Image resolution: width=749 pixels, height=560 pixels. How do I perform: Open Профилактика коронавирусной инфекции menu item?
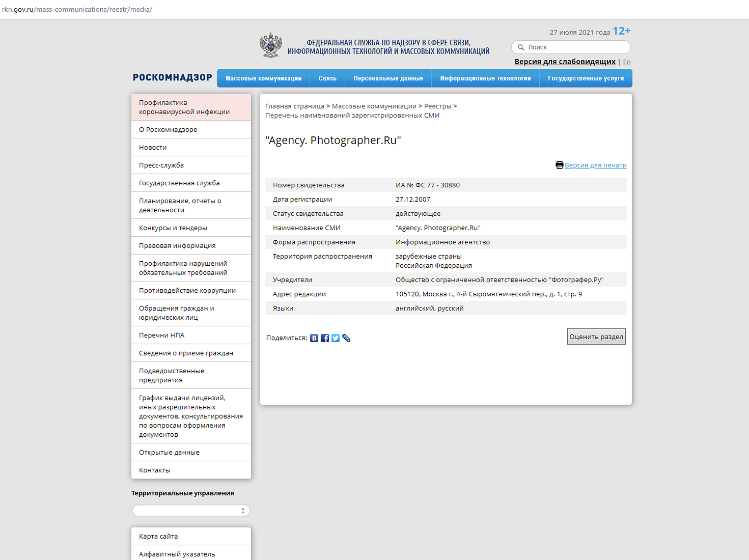coord(191,107)
